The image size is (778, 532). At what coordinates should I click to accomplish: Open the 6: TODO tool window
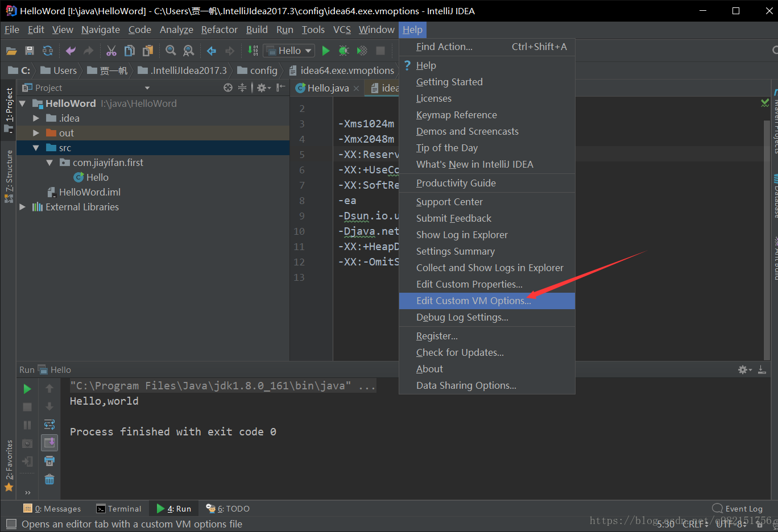pos(228,509)
